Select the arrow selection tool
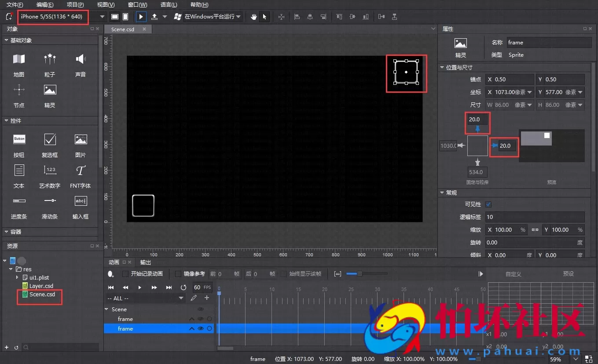598x364 pixels. [x=265, y=16]
